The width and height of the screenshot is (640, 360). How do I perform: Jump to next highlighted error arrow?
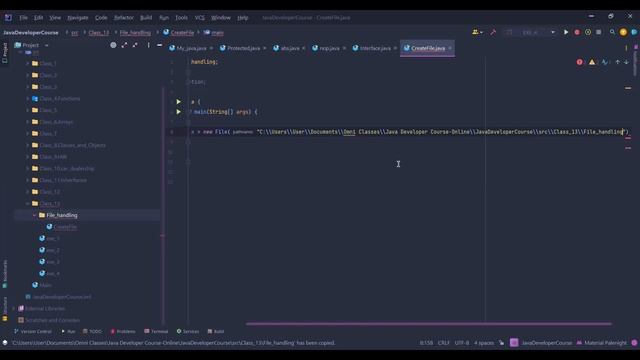pos(626,62)
